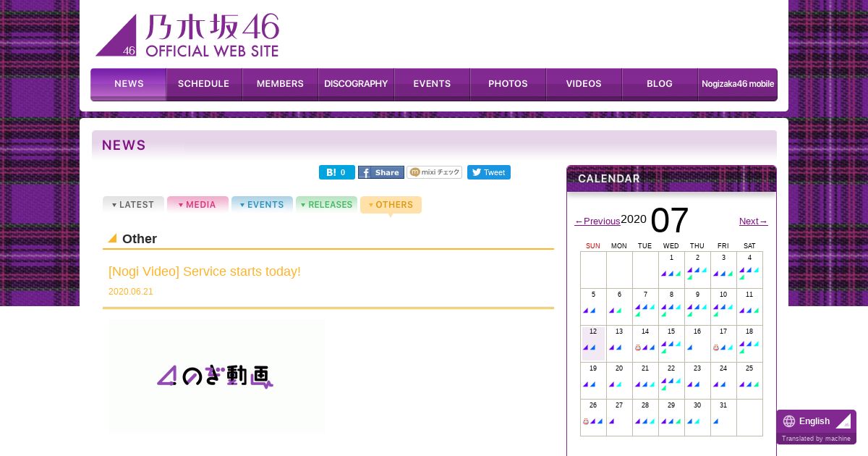Open the PHOTOS navigation tab
This screenshot has height=456, width=868.
pyautogui.click(x=508, y=84)
